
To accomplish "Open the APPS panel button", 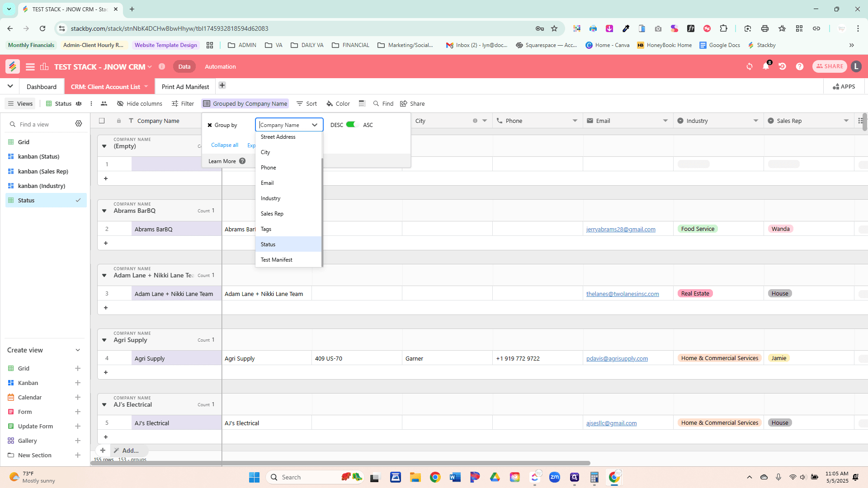I will [x=844, y=86].
